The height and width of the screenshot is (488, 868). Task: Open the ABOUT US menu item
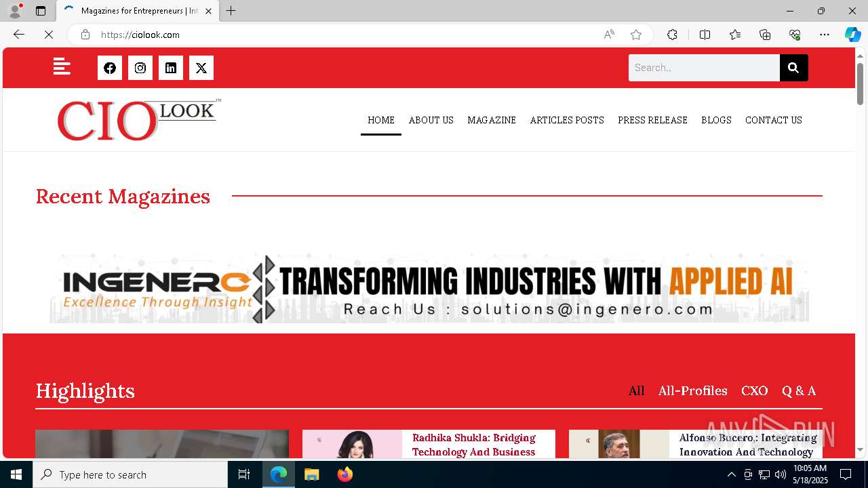pyautogui.click(x=431, y=120)
